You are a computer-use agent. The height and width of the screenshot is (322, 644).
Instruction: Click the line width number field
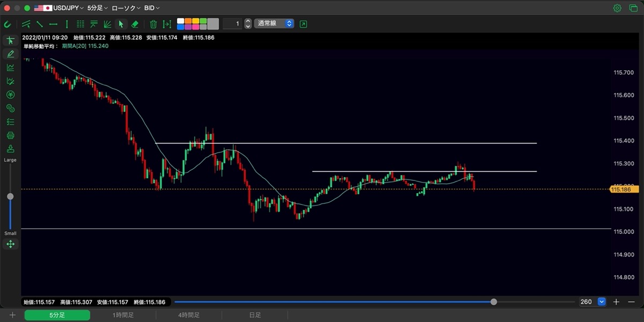(x=232, y=24)
